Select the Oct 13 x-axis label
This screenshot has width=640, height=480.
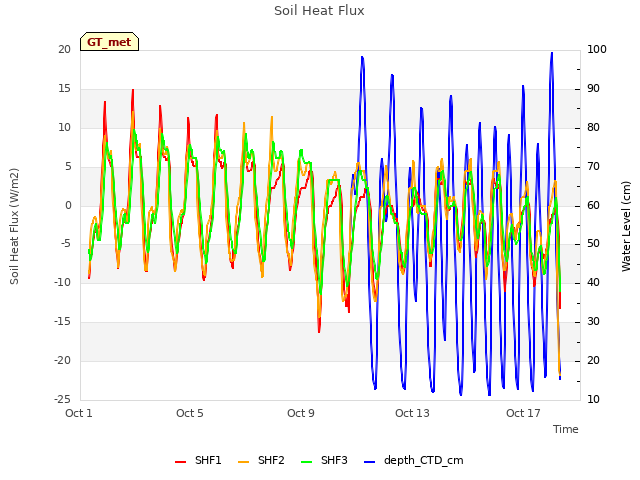[412, 413]
